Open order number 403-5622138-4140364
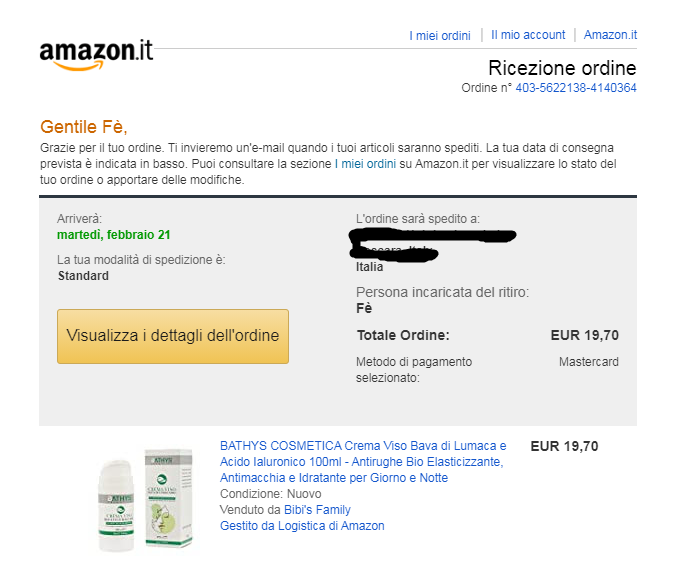The width and height of the screenshot is (673, 572). click(x=576, y=88)
